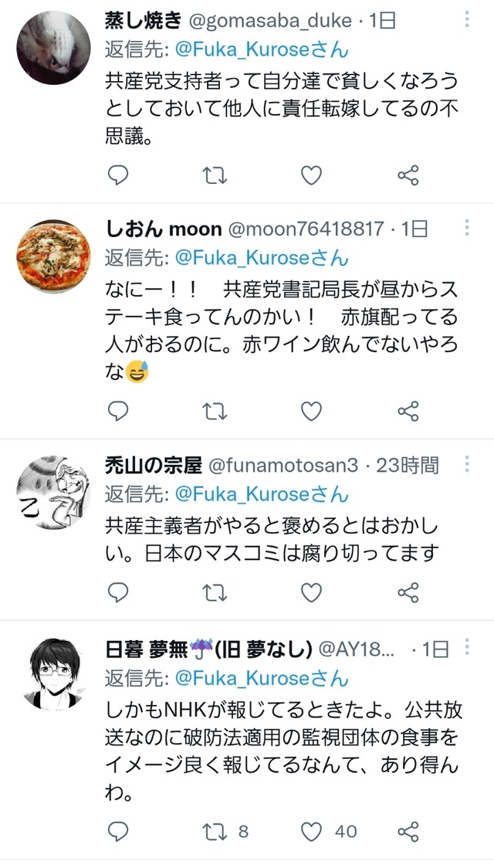
Task: Open 日暮 夢無's glasses avatar profile picture
Action: click(53, 673)
